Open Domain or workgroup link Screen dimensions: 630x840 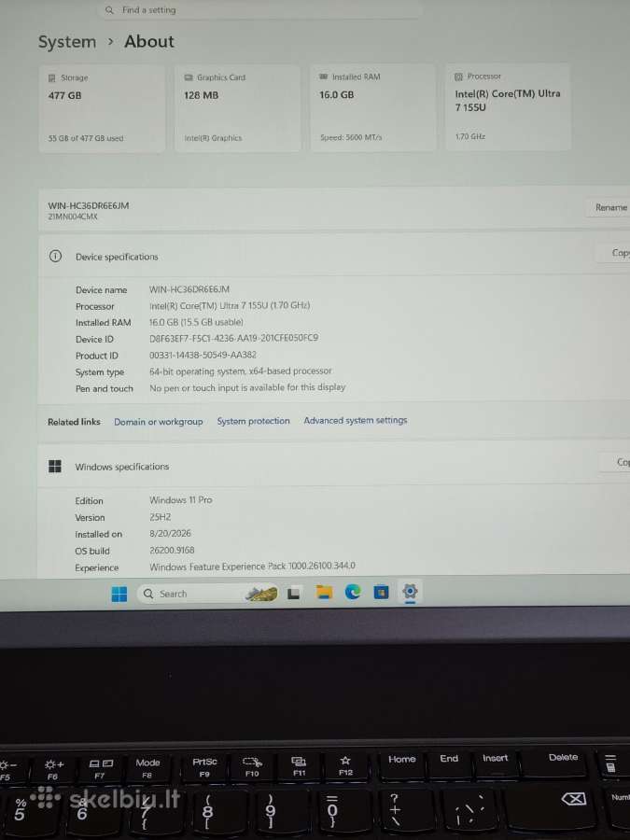coord(158,422)
